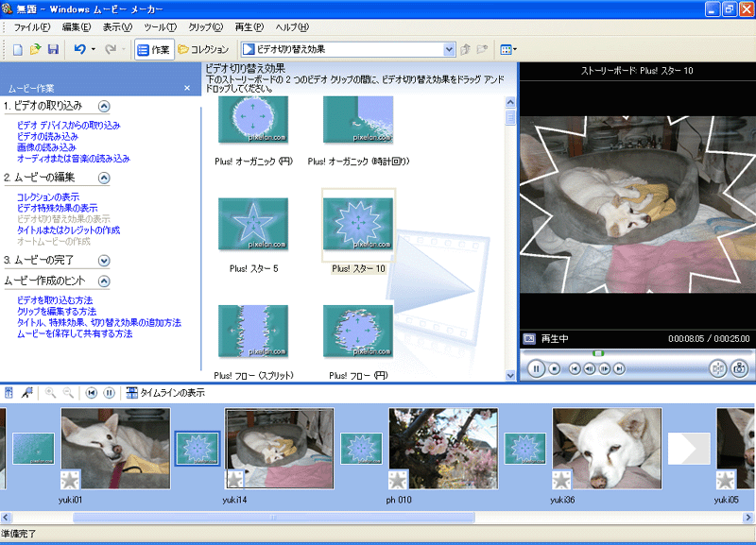Viewport: 756px width, 545px height.
Task: Close the ムービー作業 pane
Action: point(187,88)
